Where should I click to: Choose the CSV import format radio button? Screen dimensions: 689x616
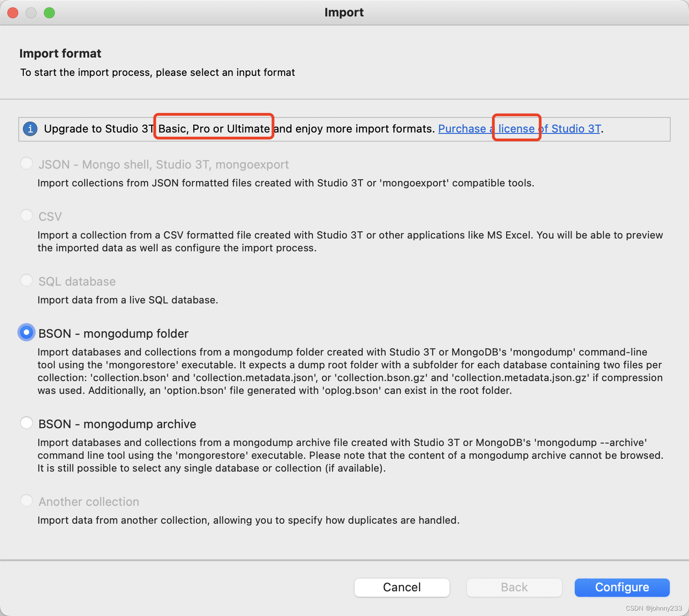26,215
